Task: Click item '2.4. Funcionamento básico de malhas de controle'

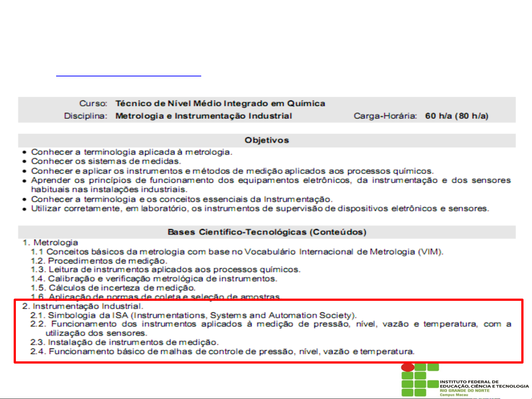Action: point(222,352)
